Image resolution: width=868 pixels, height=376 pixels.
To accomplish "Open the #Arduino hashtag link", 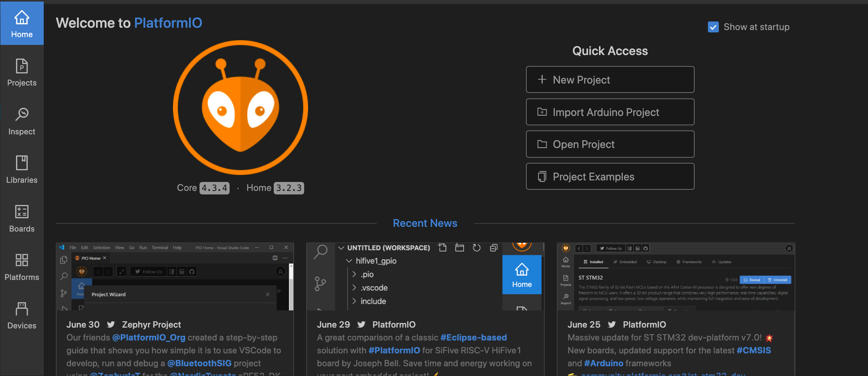I will click(x=604, y=363).
